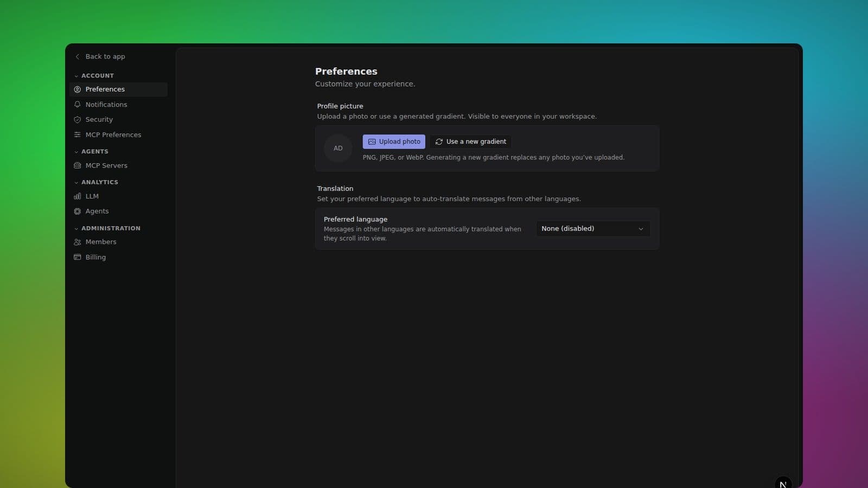Click the Preferences user icon in sidebar
The width and height of the screenshot is (868, 488).
tap(78, 89)
